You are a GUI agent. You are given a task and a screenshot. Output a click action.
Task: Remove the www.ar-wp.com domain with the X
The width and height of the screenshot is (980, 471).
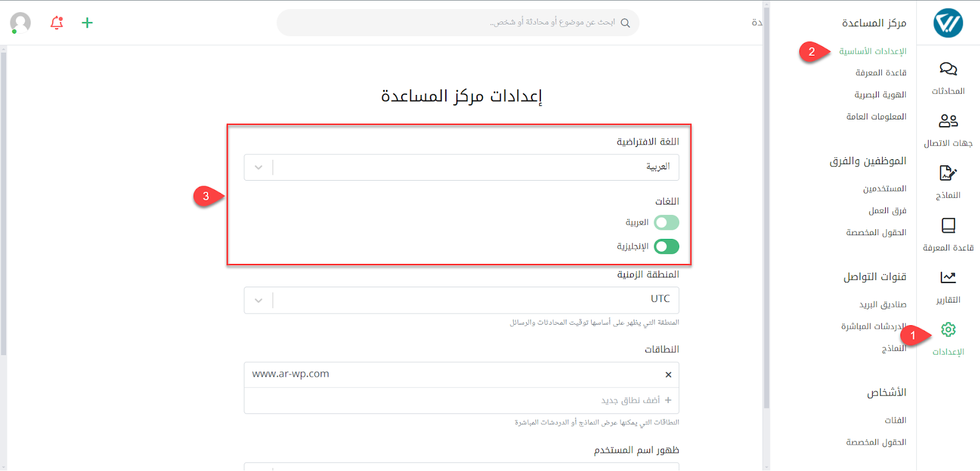click(x=668, y=375)
